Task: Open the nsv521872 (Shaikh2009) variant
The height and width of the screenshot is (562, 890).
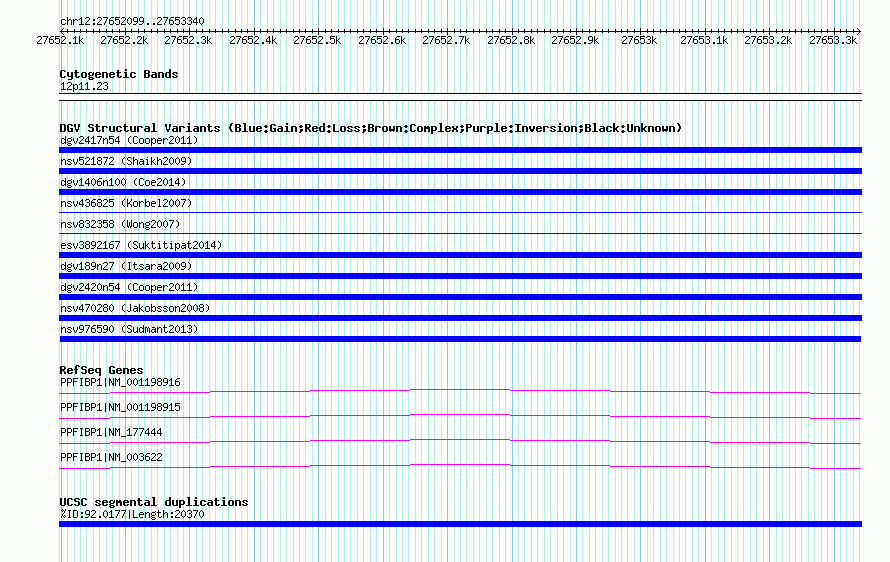Action: 126,161
